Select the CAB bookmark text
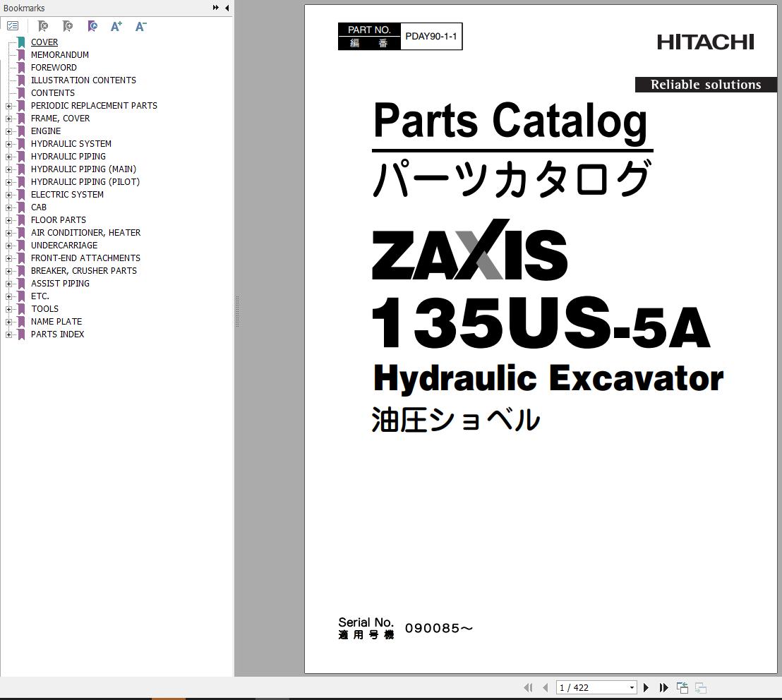Viewport: 782px width, 700px height. tap(39, 207)
